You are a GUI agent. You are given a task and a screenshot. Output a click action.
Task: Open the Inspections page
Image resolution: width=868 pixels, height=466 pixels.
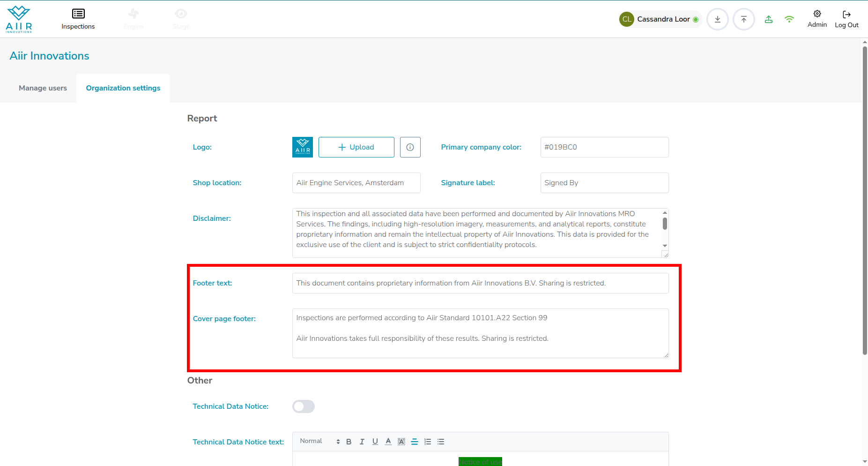(78, 19)
